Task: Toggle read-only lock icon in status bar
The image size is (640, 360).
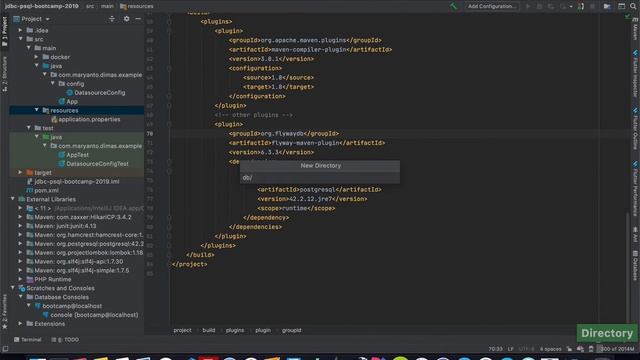Action: point(569,349)
